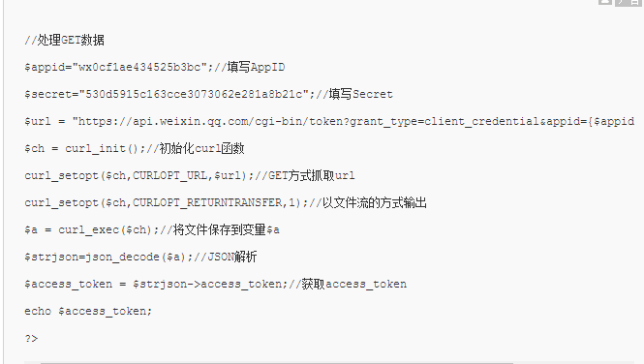Click the //处理GET数据 comment line
The width and height of the screenshot is (644, 364).
pos(64,40)
